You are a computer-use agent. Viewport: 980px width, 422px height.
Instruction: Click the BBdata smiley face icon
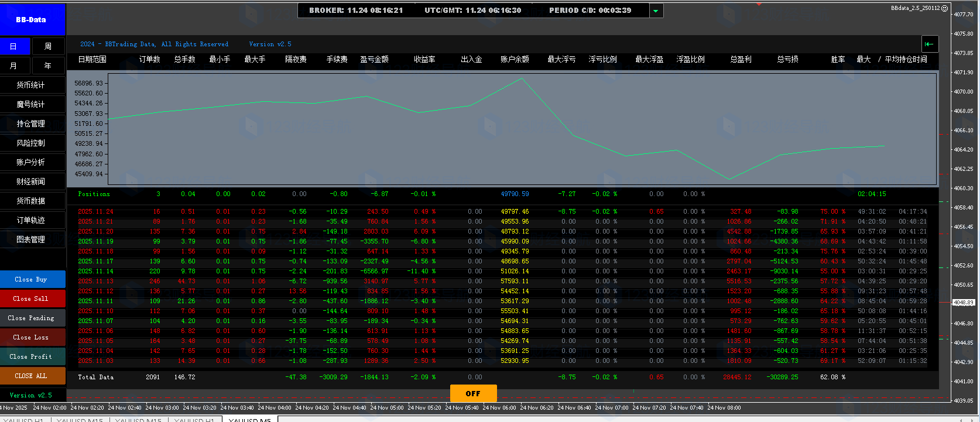(944, 8)
